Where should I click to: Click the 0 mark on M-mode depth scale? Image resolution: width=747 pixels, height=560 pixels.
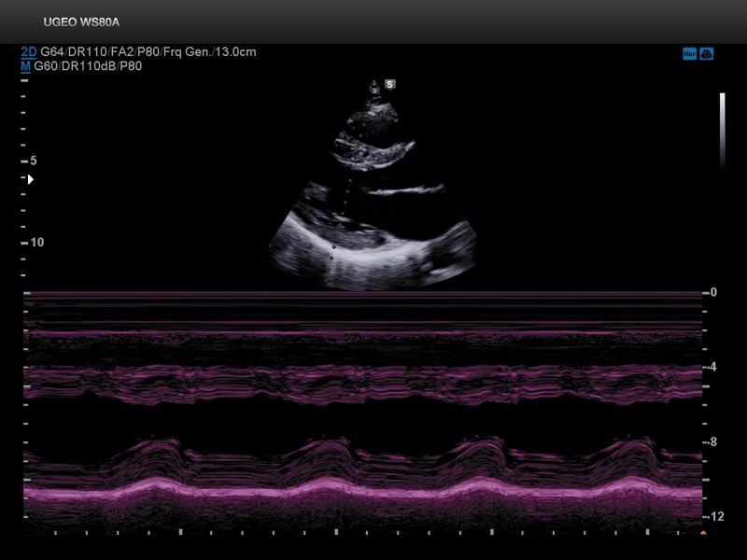tap(713, 292)
